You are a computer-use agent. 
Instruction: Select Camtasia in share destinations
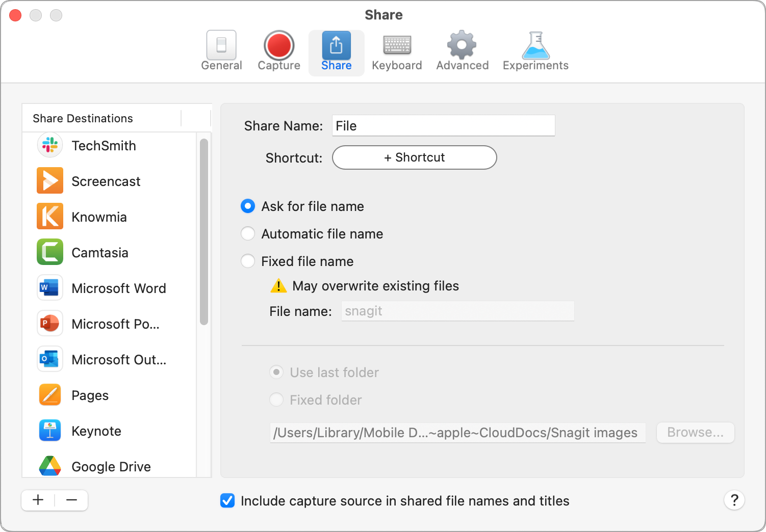pos(109,253)
